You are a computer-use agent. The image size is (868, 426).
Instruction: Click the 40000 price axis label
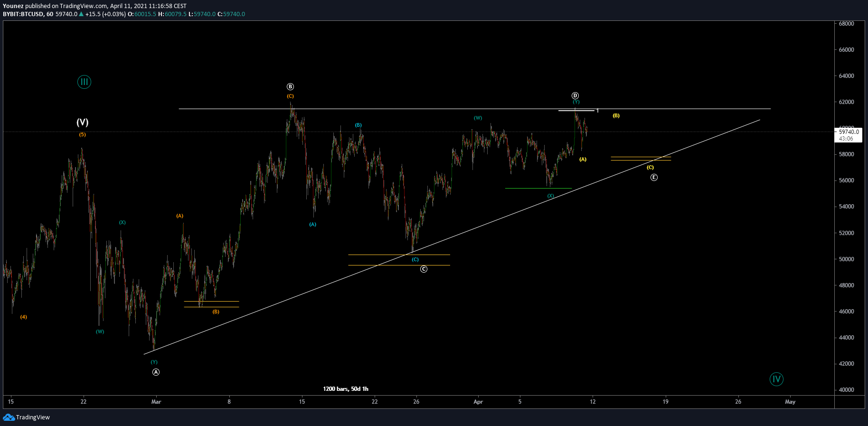coord(846,390)
